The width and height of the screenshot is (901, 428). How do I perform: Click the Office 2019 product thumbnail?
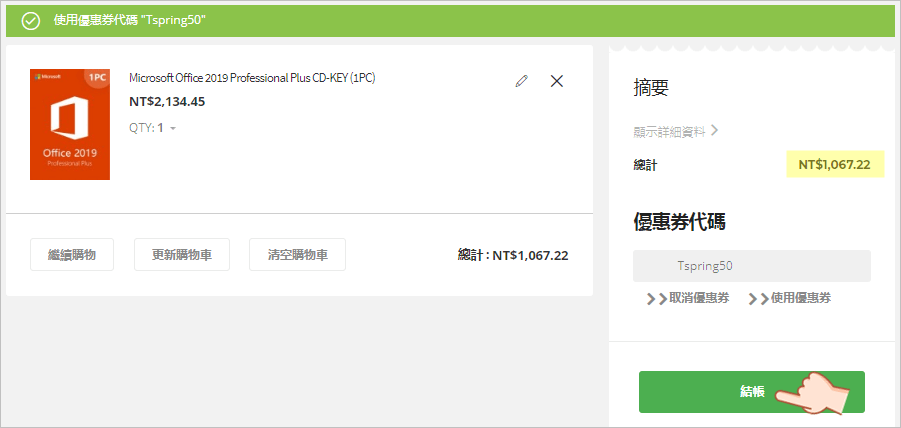click(70, 124)
